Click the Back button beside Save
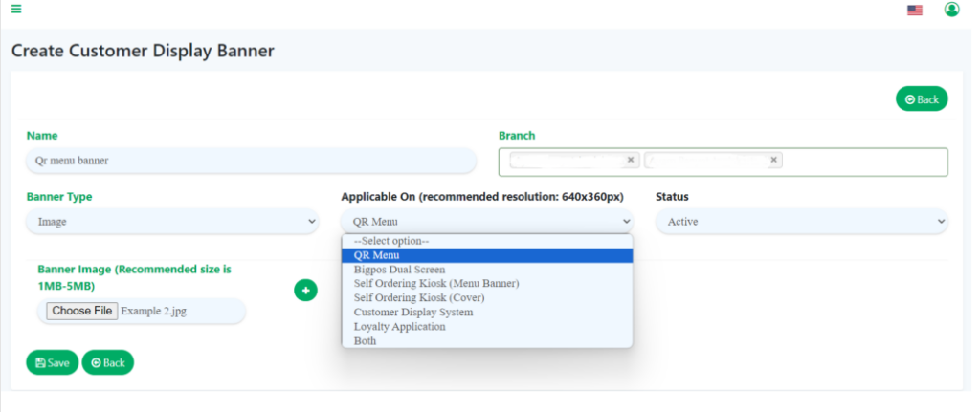Image resolution: width=980 pixels, height=412 pixels. coord(107,363)
